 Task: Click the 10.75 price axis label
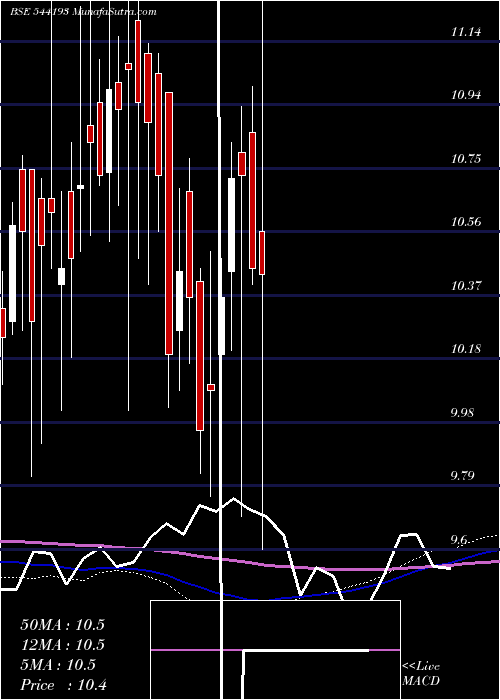click(467, 158)
